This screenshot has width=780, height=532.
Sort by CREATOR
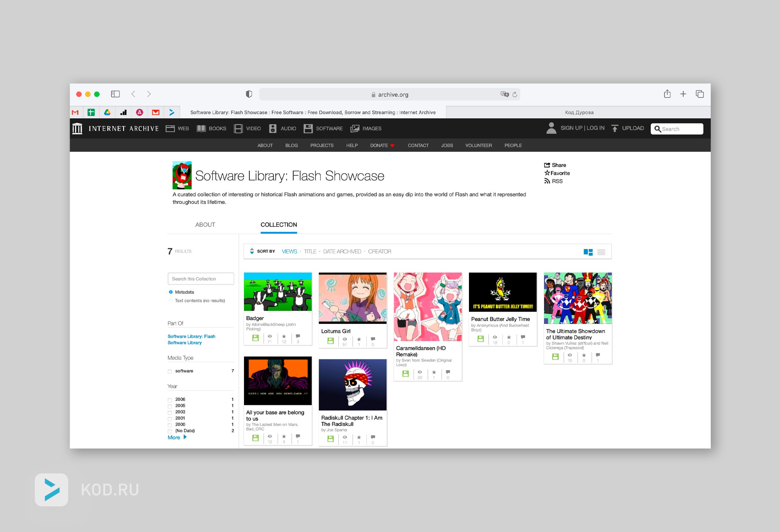tap(380, 252)
